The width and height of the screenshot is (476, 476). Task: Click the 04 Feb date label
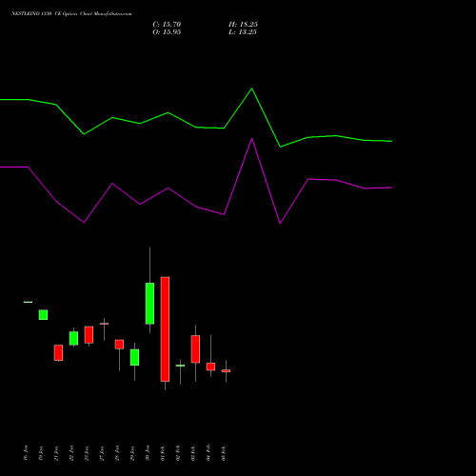pos(208,453)
